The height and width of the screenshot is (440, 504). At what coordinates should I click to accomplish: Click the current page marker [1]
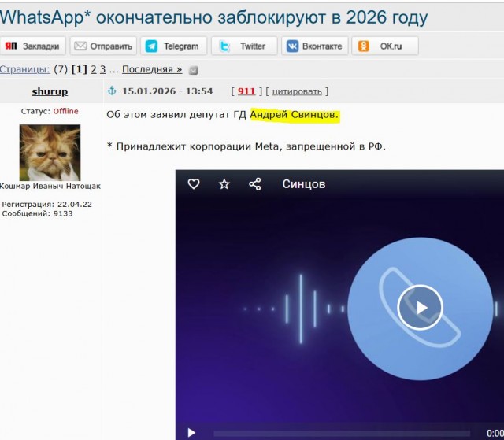click(x=79, y=69)
